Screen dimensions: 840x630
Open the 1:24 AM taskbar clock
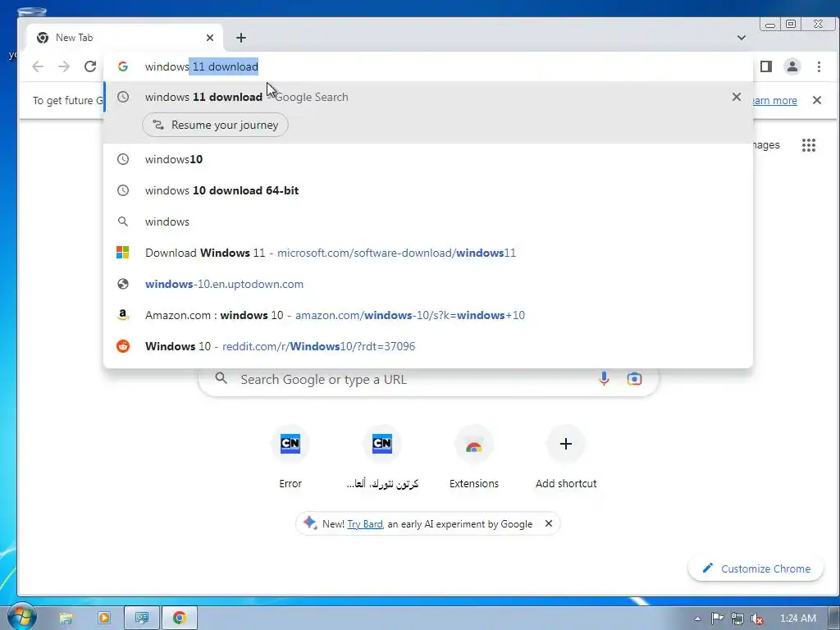pos(798,619)
